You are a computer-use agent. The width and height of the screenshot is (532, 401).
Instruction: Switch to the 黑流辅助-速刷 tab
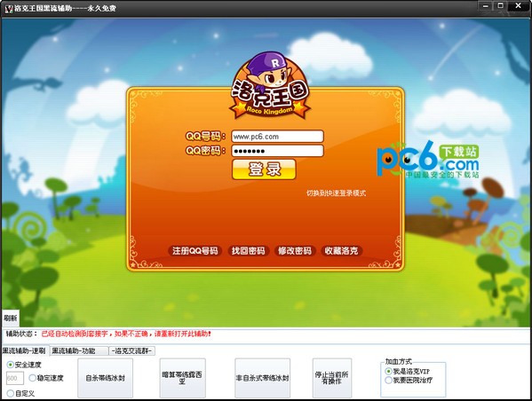(24, 350)
